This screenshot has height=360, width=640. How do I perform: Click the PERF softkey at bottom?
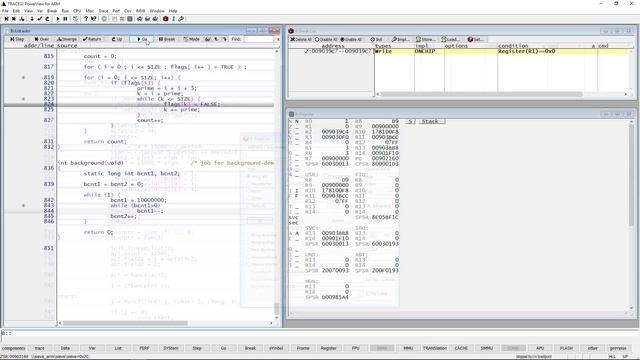[144, 348]
